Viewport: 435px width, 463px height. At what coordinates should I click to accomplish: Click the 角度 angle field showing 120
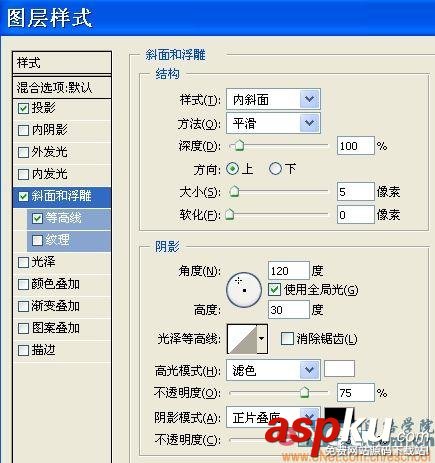[289, 270]
